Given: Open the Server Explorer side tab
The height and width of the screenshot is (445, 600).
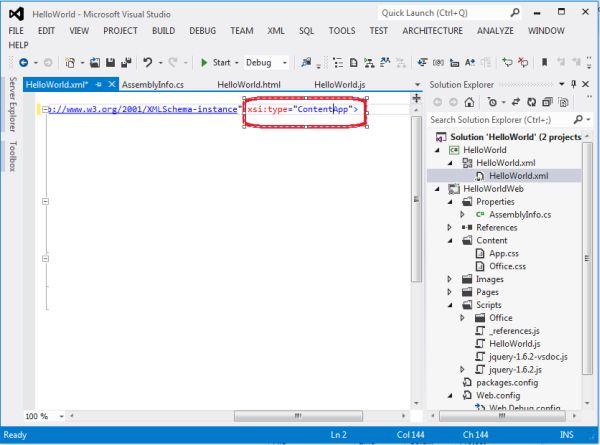Looking at the screenshot, I should click(x=13, y=104).
